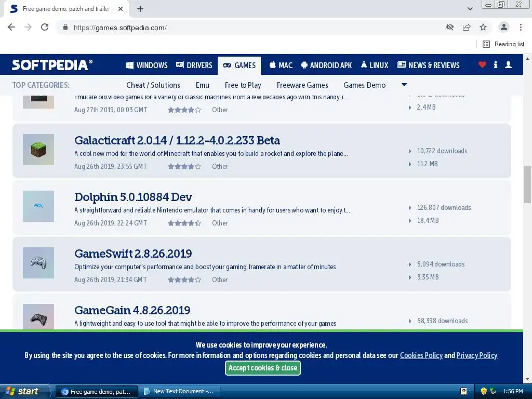Open the Linux section

tap(375, 65)
